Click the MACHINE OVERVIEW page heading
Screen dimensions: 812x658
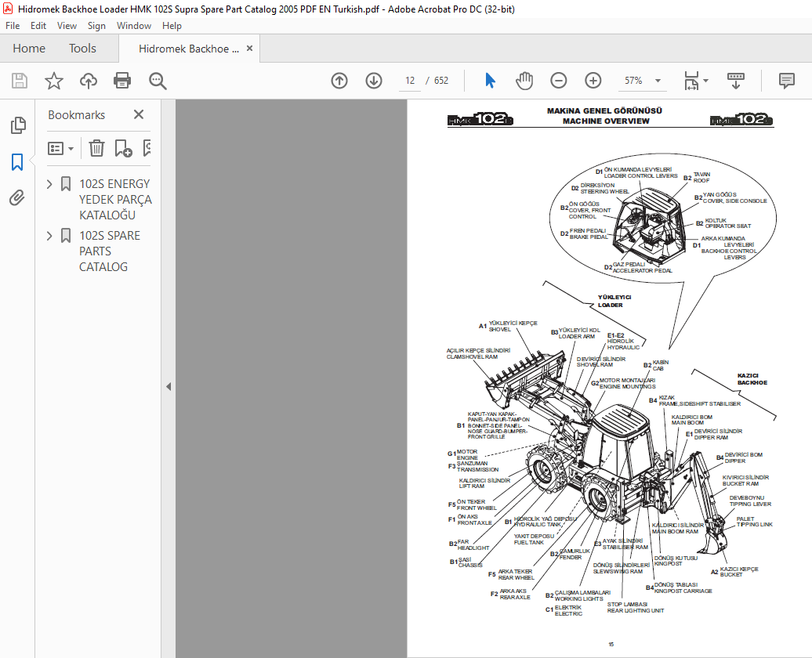(x=606, y=121)
